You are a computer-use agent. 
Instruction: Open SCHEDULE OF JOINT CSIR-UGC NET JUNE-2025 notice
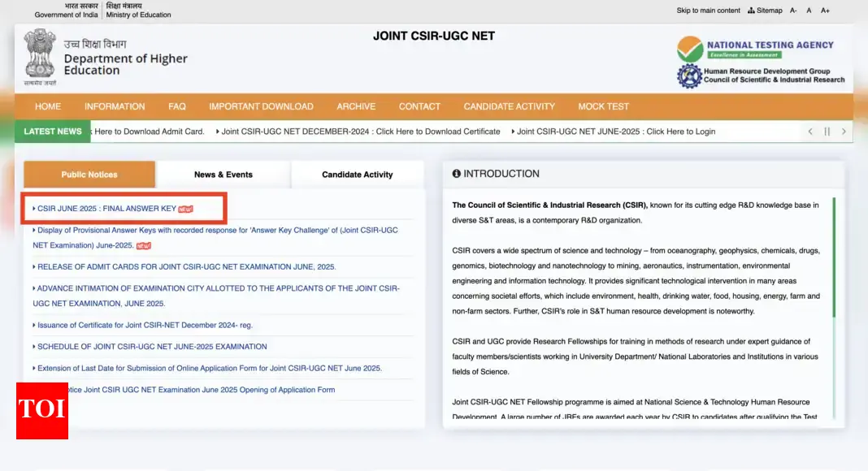150,347
